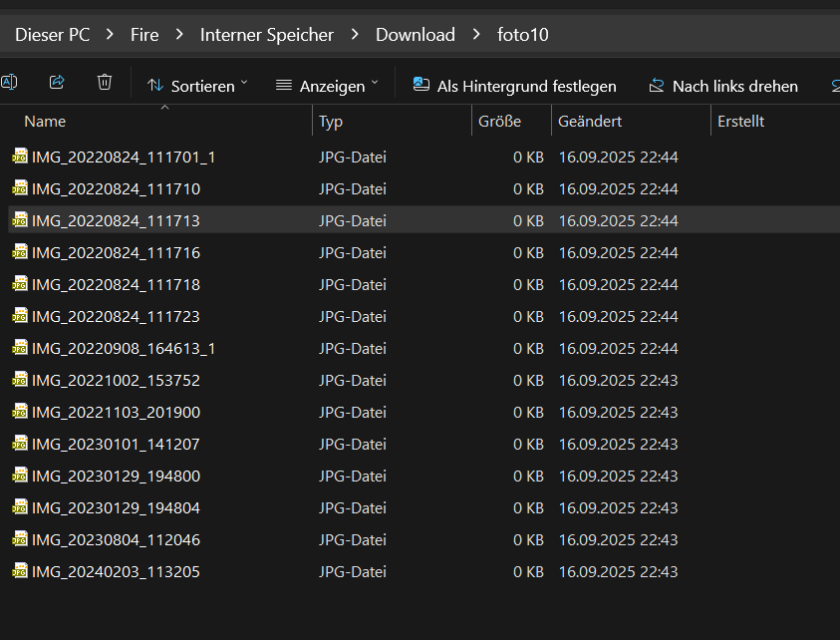Select JPG icon of IMG_20220824_111701_1
The height and width of the screenshot is (640, 840).
(20, 156)
